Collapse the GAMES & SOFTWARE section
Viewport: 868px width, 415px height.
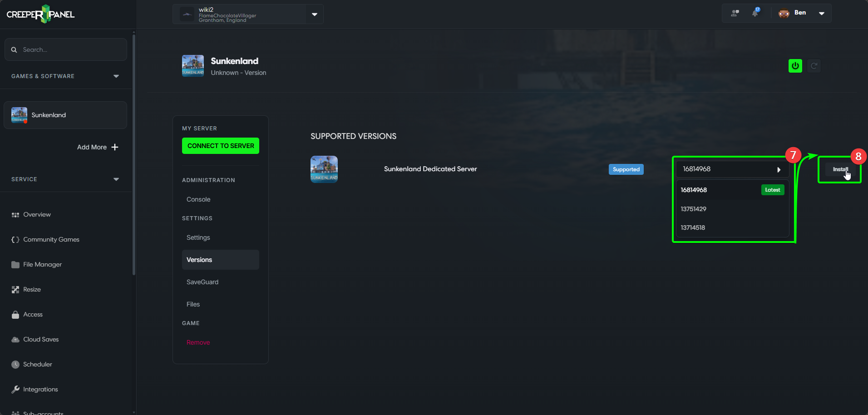point(116,76)
